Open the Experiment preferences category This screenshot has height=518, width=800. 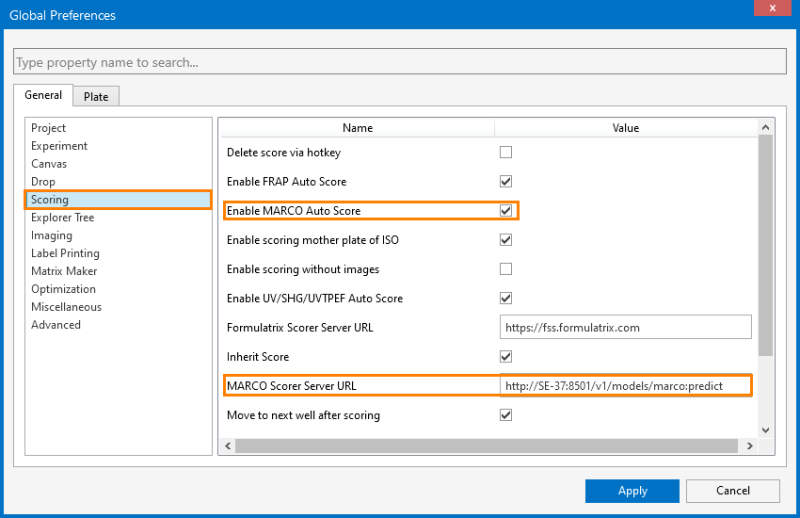pyautogui.click(x=59, y=146)
